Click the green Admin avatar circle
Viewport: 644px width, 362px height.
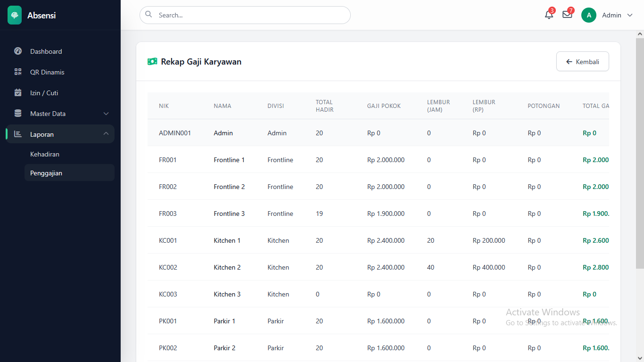click(588, 15)
